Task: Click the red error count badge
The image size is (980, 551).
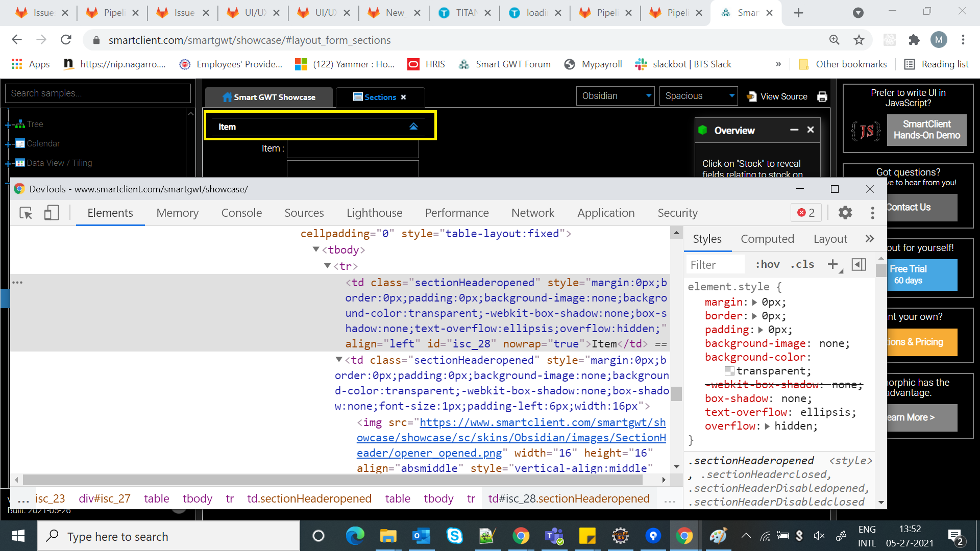Action: (x=806, y=213)
